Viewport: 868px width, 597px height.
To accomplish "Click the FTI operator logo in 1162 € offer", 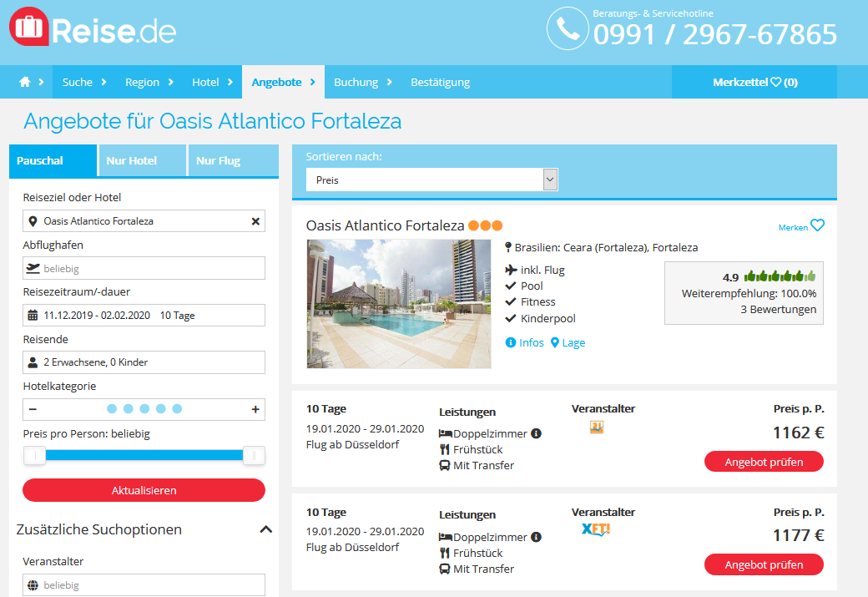I will click(596, 427).
